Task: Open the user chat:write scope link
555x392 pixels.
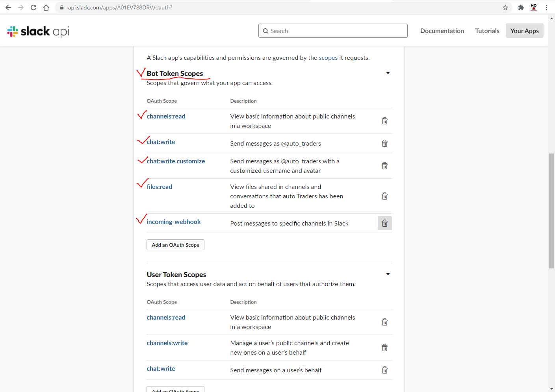Action: click(161, 368)
